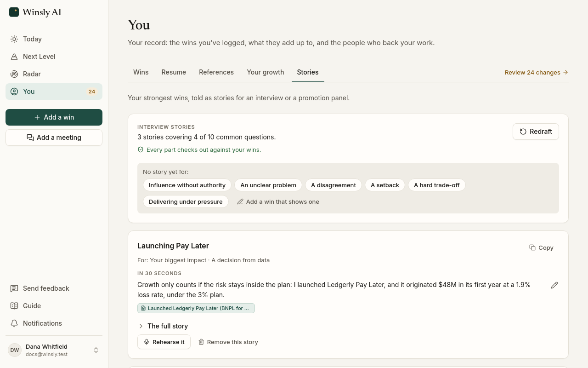Screen dimensions: 588x368
Task: Open the Launched Ledgerly Pay Later source tag
Action: pos(196,308)
